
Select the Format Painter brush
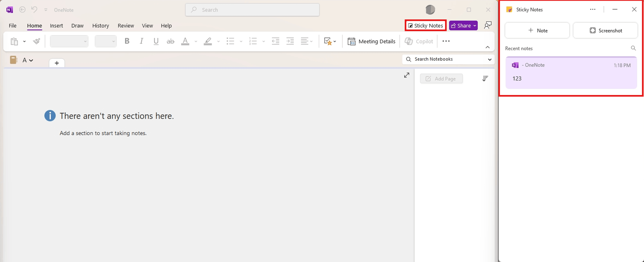[x=36, y=41]
